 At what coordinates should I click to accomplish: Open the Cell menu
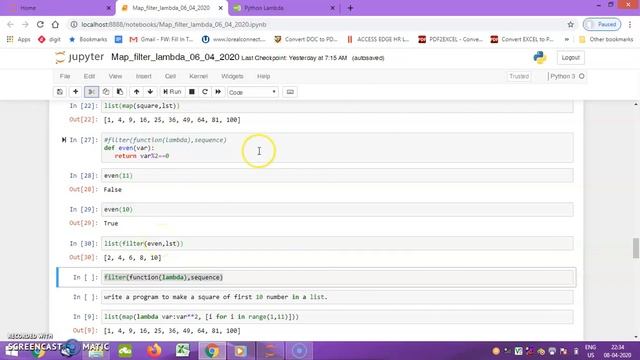tap(170, 76)
